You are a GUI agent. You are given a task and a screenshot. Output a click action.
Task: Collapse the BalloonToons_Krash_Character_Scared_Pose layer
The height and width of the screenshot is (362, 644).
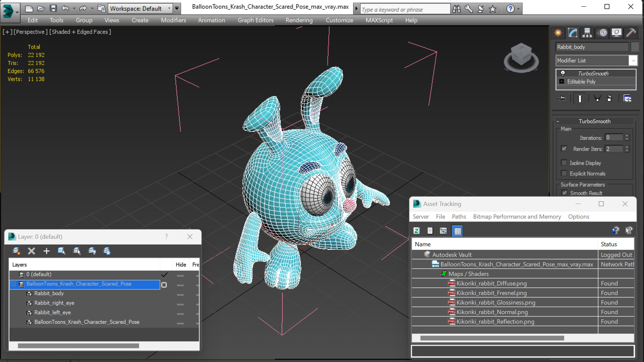[x=13, y=284]
